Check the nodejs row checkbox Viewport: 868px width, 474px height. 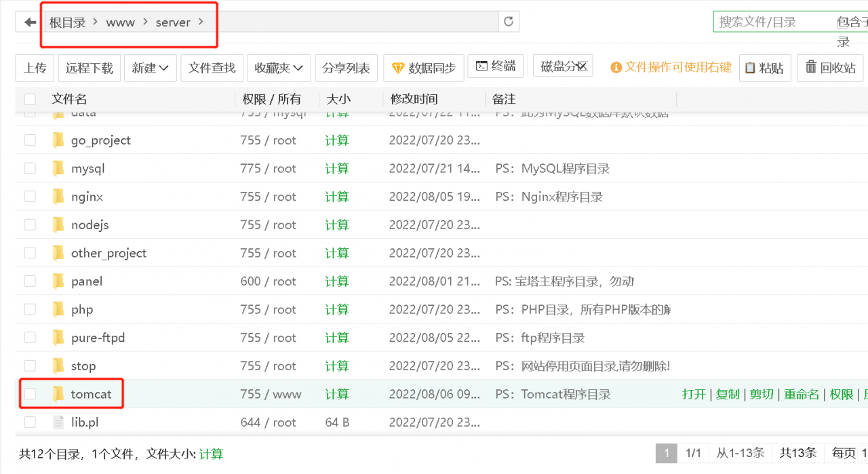point(30,224)
